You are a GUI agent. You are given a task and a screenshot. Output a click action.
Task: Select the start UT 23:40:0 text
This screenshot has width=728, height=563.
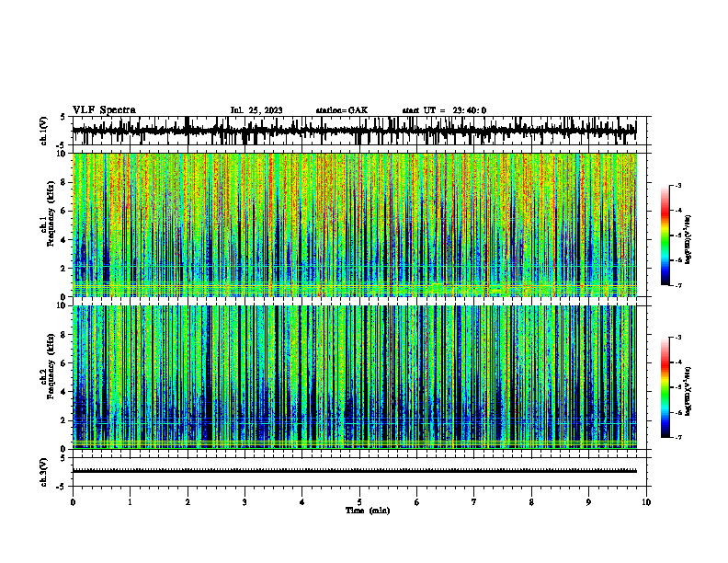(x=444, y=110)
